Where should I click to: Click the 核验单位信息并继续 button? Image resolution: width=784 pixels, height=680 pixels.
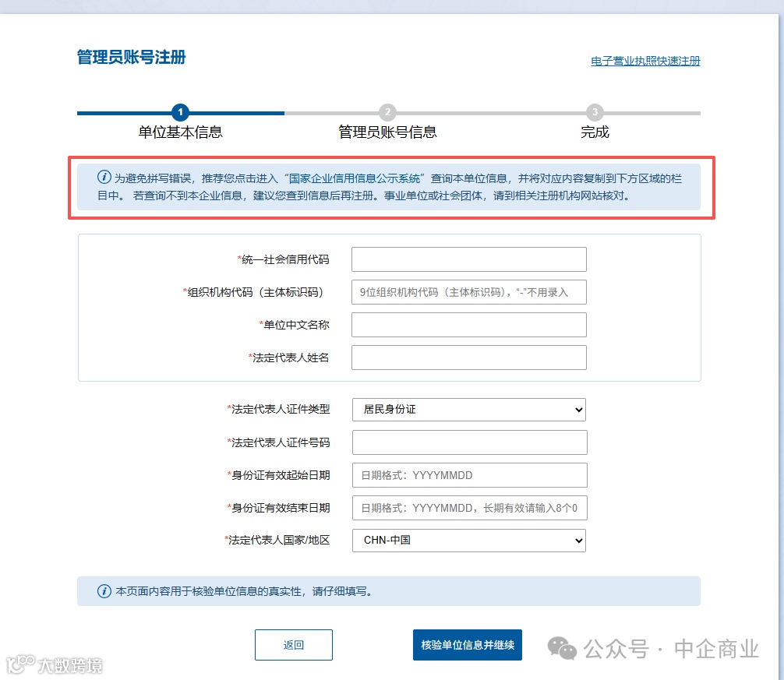pos(468,645)
